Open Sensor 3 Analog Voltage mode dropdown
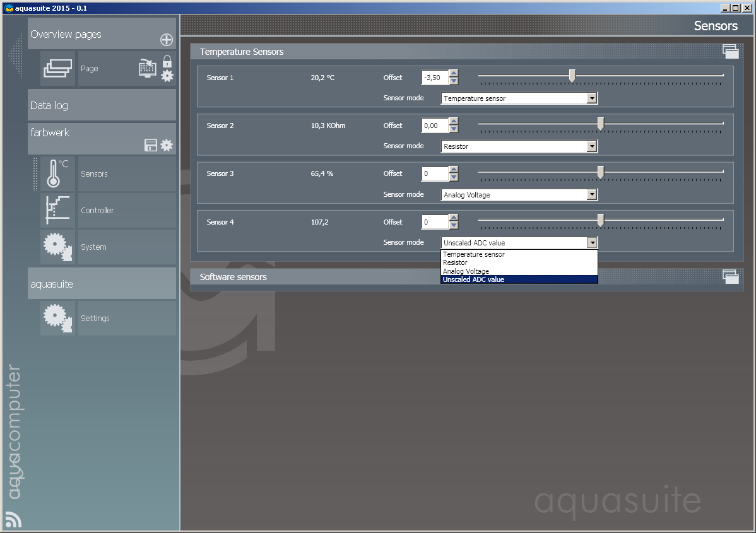 tap(592, 195)
